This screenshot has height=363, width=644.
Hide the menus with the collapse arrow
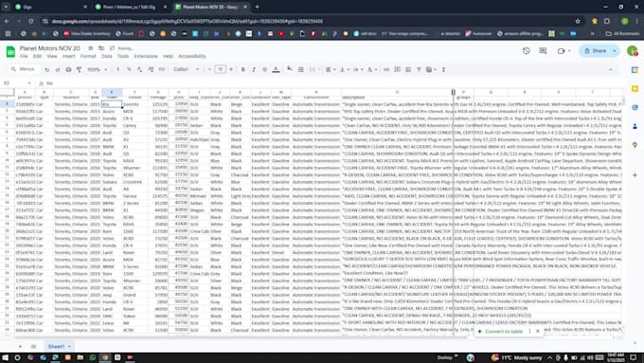click(611, 69)
